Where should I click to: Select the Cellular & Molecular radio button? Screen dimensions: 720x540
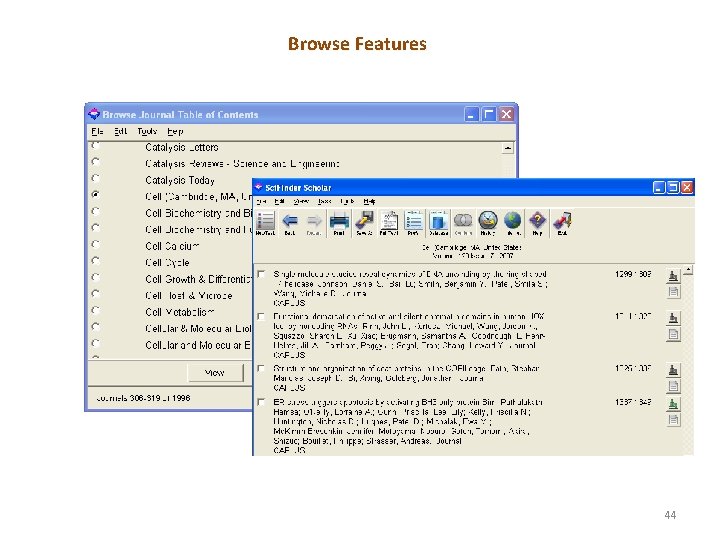(x=96, y=326)
